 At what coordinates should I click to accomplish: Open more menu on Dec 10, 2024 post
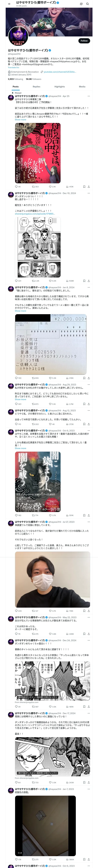coord(89,193)
